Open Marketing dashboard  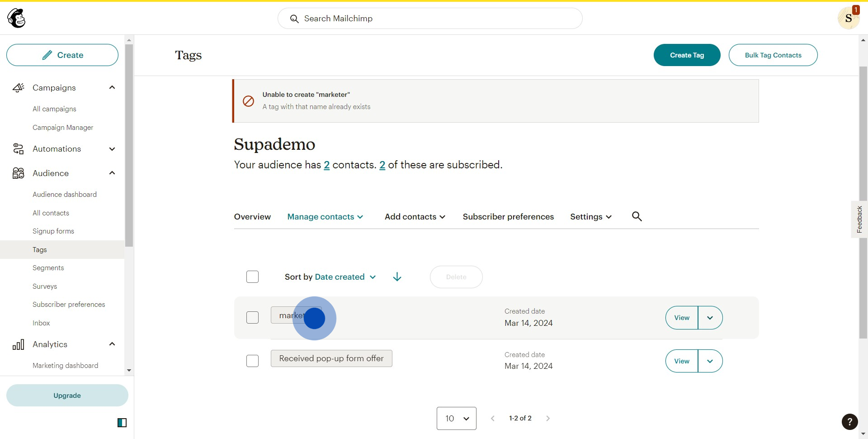pyautogui.click(x=65, y=366)
